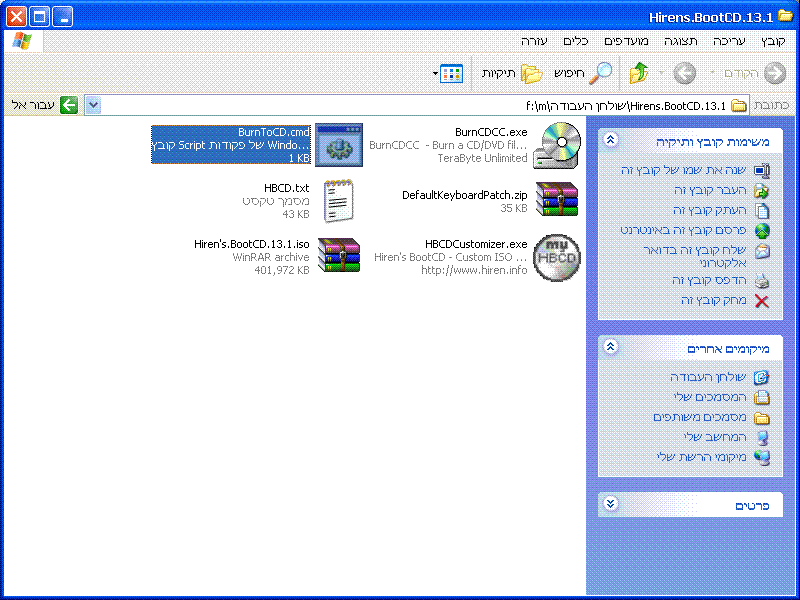Click the עבור אל (Go) button label
The height and width of the screenshot is (600, 800).
coord(33,106)
